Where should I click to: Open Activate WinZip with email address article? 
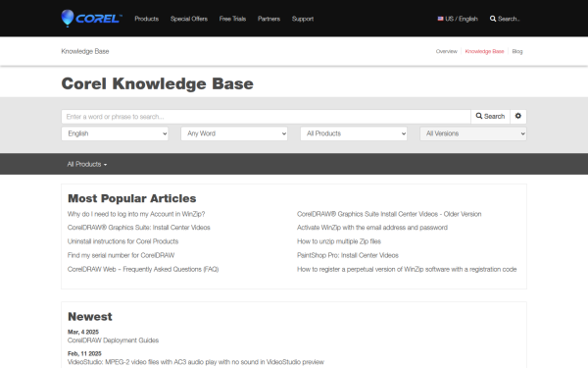(x=372, y=228)
